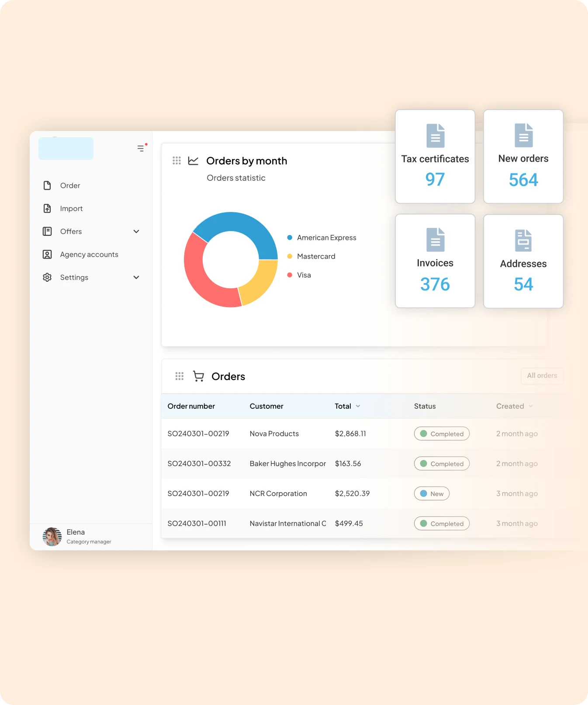
Task: Click the New orders document icon
Action: (x=524, y=135)
